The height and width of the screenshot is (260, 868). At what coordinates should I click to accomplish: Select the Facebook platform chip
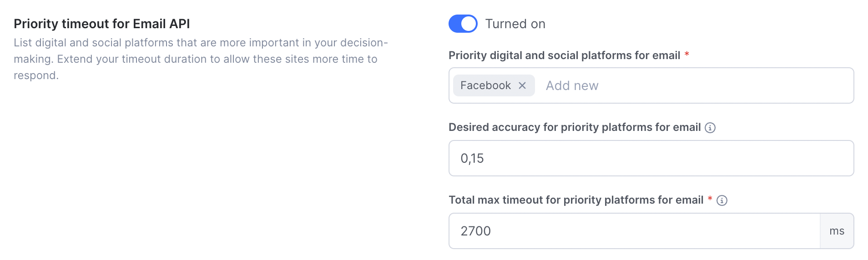pyautogui.click(x=494, y=85)
